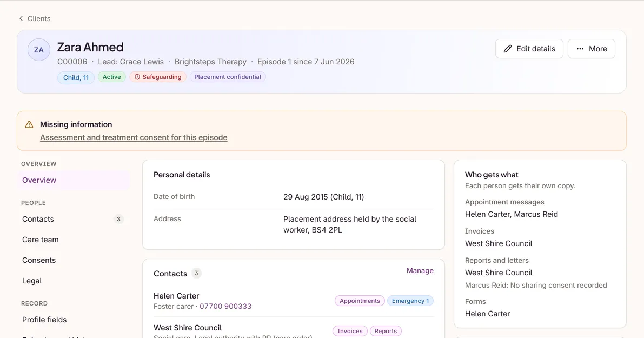Viewport: 644px width, 338px height.
Task: Click the count badge beside Contacts card heading
Action: click(x=196, y=273)
